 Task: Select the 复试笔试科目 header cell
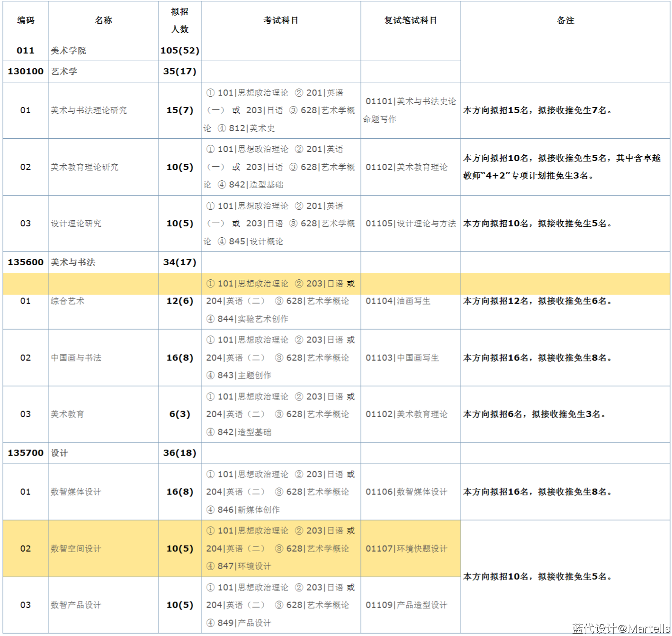pyautogui.click(x=410, y=20)
